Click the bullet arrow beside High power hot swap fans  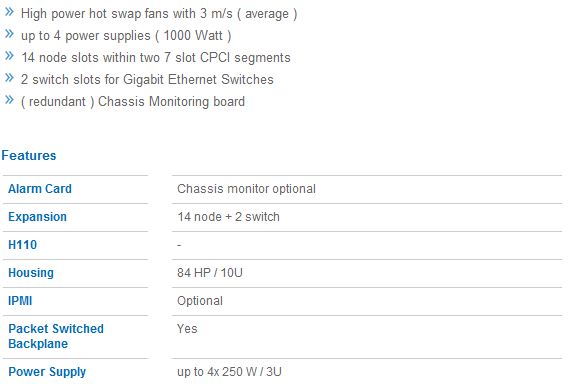pyautogui.click(x=9, y=12)
